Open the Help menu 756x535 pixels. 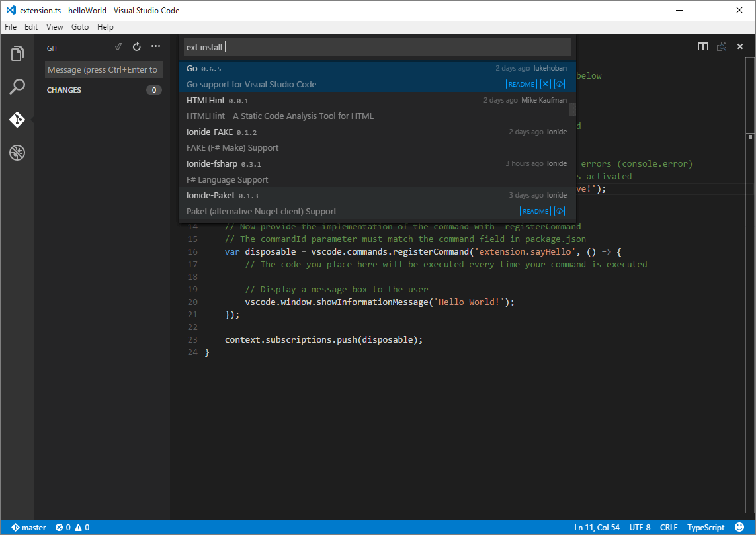105,27
